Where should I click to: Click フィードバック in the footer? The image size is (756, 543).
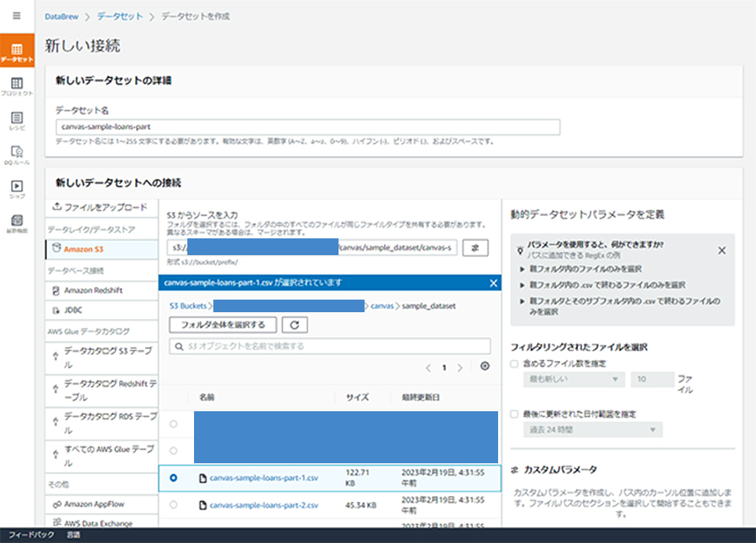[x=31, y=535]
